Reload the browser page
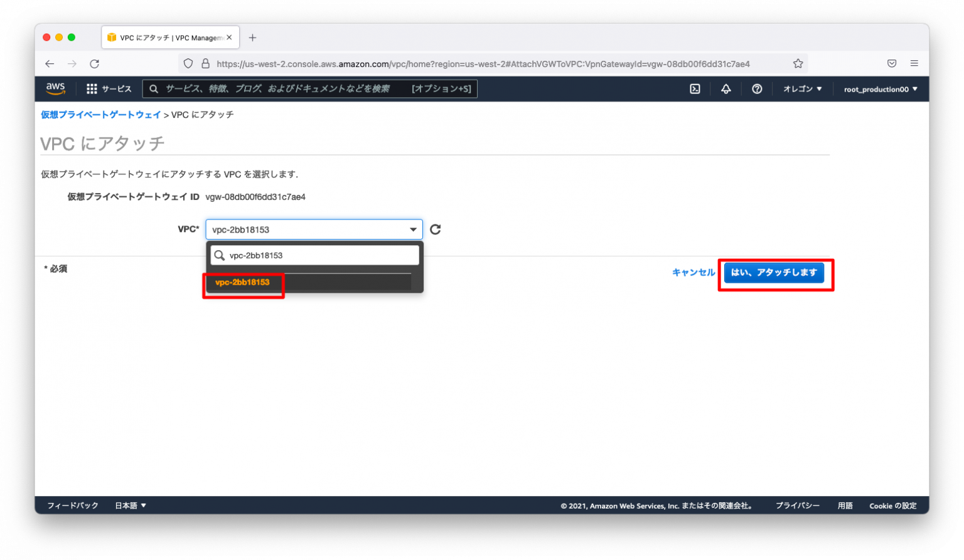964x560 pixels. (95, 63)
